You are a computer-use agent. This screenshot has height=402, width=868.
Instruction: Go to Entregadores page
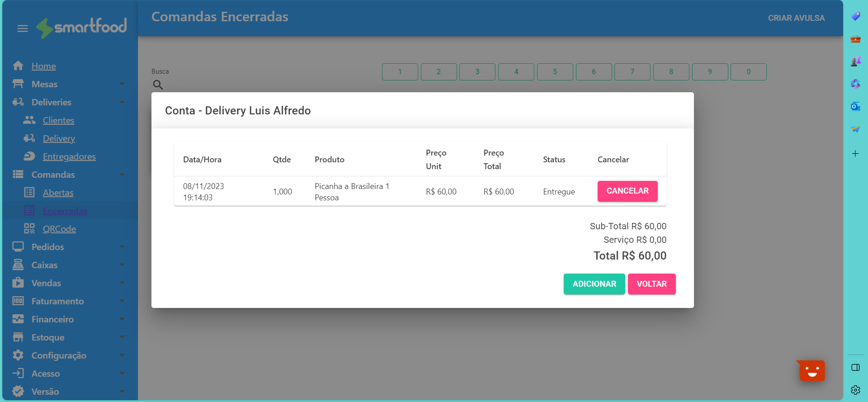(x=69, y=156)
